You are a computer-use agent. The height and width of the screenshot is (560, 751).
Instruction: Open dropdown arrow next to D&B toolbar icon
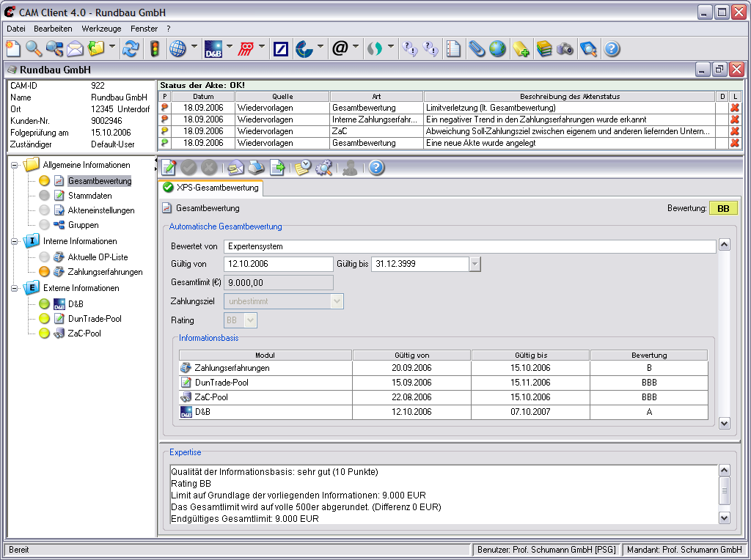point(229,46)
